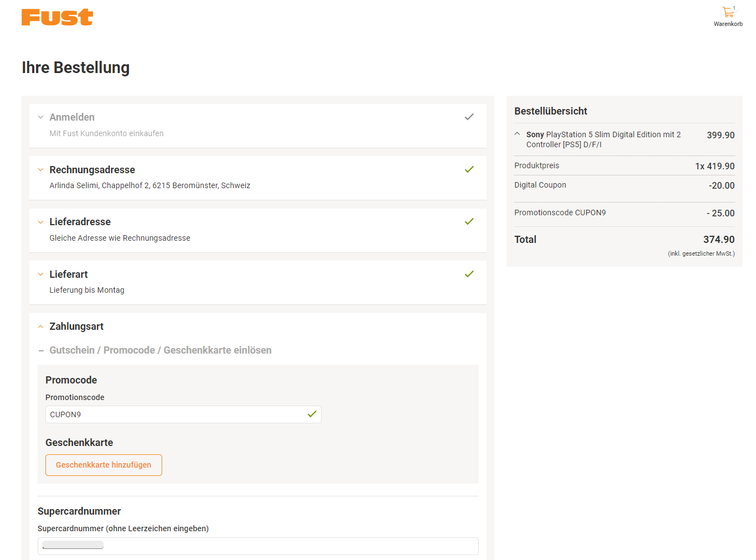This screenshot has width=756, height=560.
Task: Click the Fust logo
Action: click(x=57, y=17)
